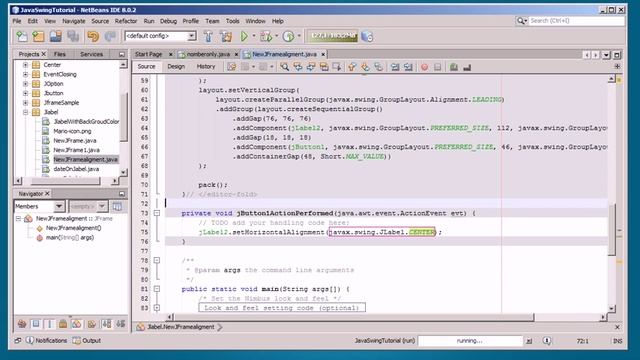Viewport: 640px width, 360px height.
Task: Select dateOnJabel.java in Projects tree
Action: tap(76, 169)
